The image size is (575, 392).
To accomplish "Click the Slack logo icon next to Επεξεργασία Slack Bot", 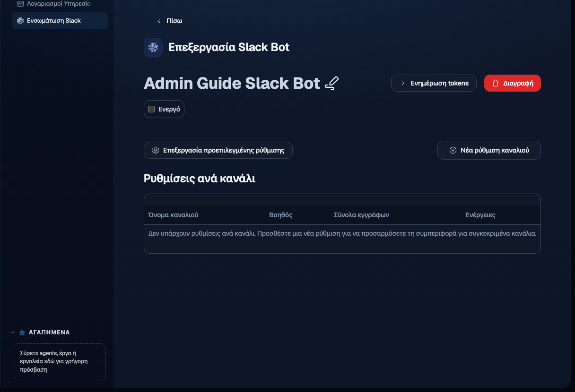I will point(153,47).
